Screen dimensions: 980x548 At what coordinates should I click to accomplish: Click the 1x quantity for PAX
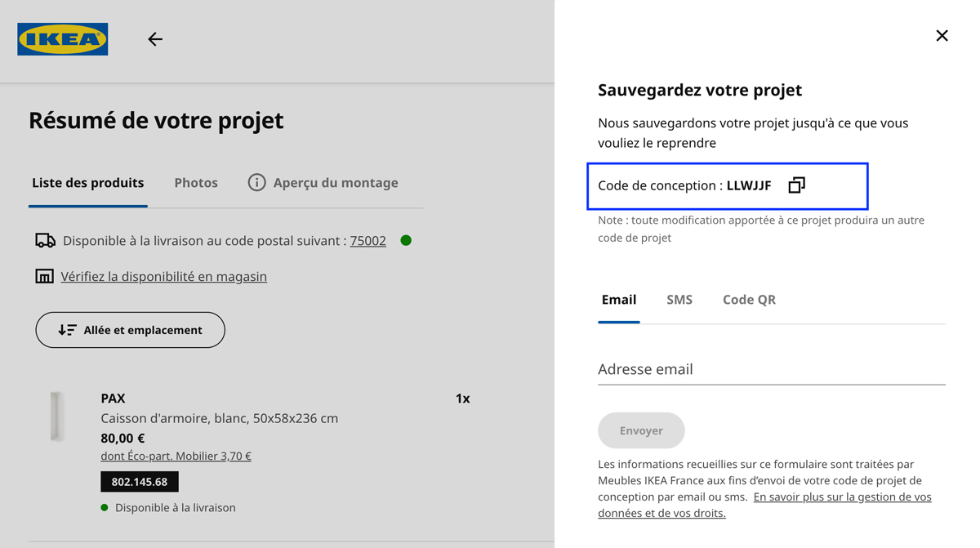click(x=463, y=399)
